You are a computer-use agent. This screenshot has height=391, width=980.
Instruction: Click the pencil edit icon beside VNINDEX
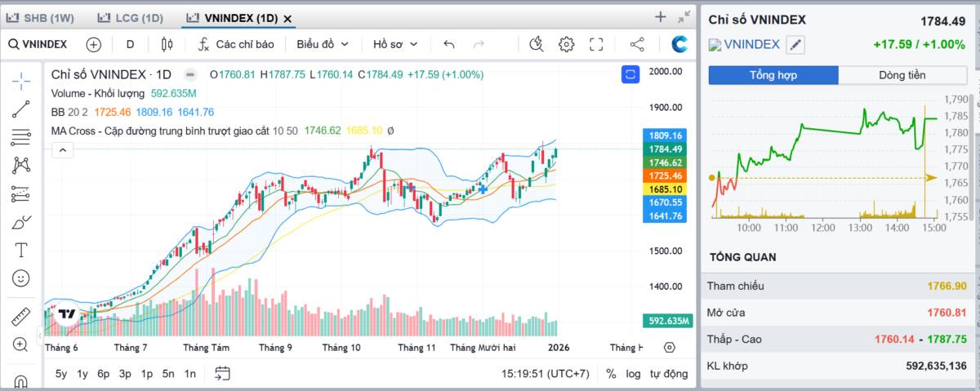click(795, 46)
